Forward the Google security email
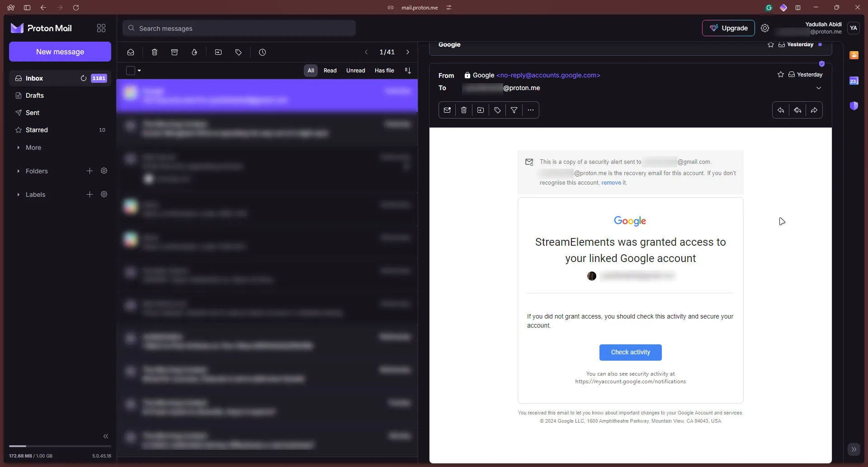 [814, 110]
